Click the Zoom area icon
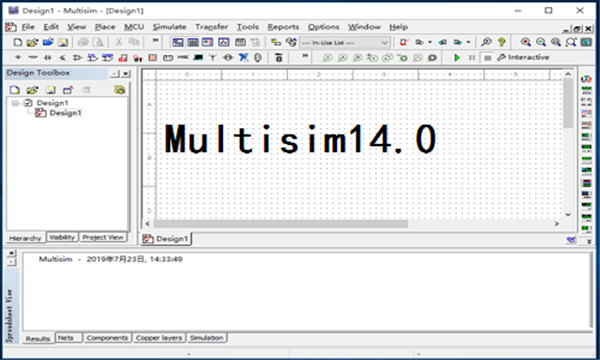Image resolution: width=600 pixels, height=360 pixels. click(x=556, y=42)
